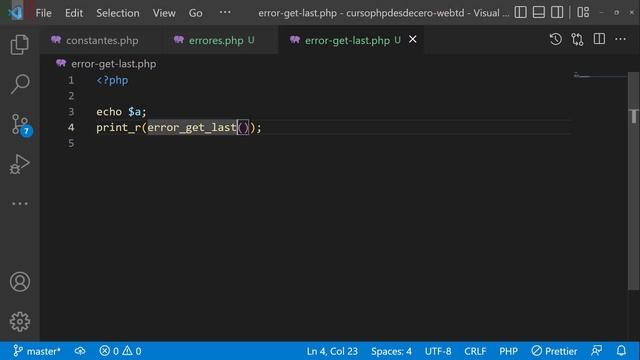Click print_r function name
The height and width of the screenshot is (360, 640).
tap(118, 127)
